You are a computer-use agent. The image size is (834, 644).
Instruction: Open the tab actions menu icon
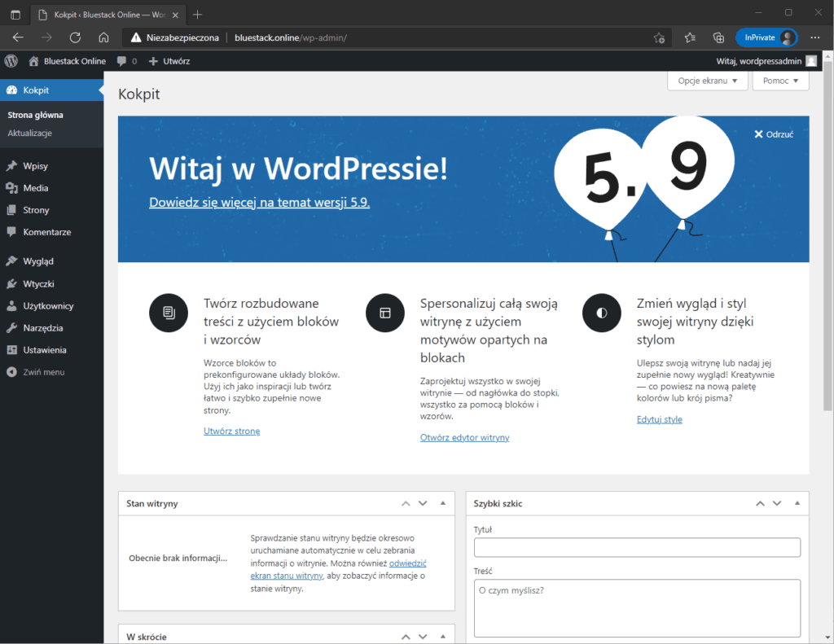click(x=15, y=15)
